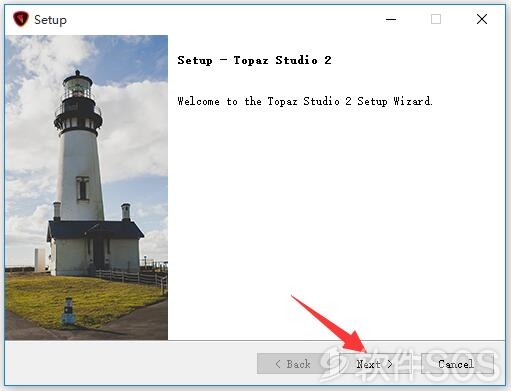Close the Setup window
Viewport: 511px width, 391px height.
(482, 19)
